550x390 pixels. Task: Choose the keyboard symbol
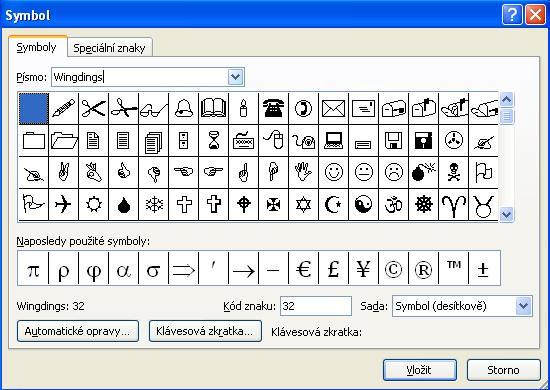(243, 141)
